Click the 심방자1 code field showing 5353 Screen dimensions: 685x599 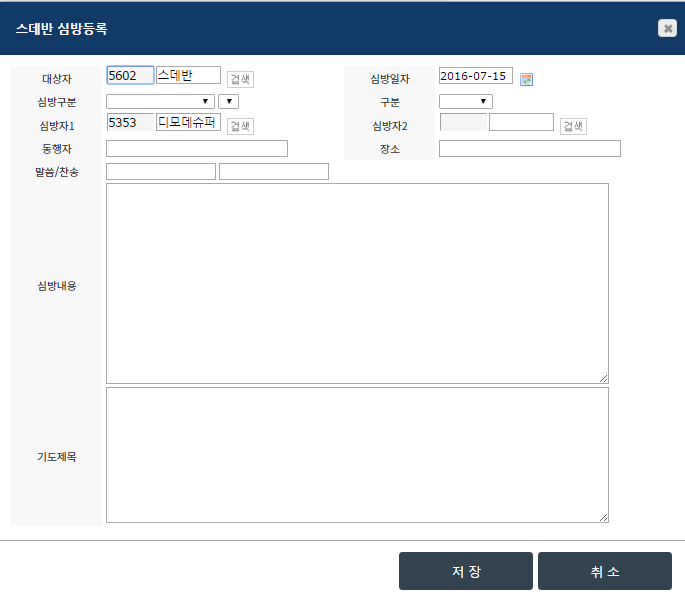click(x=130, y=122)
